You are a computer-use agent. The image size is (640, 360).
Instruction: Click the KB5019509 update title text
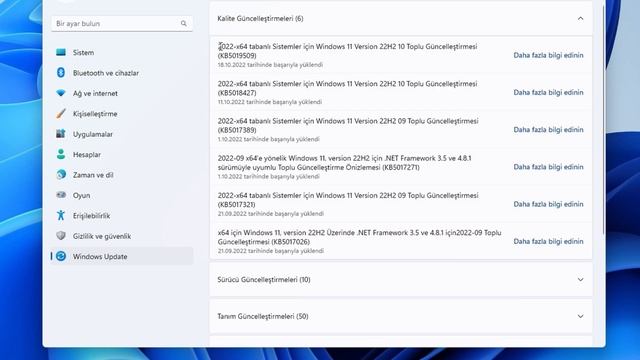pos(347,51)
